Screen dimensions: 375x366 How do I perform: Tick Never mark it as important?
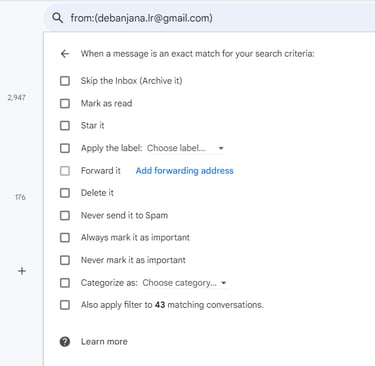(x=65, y=260)
